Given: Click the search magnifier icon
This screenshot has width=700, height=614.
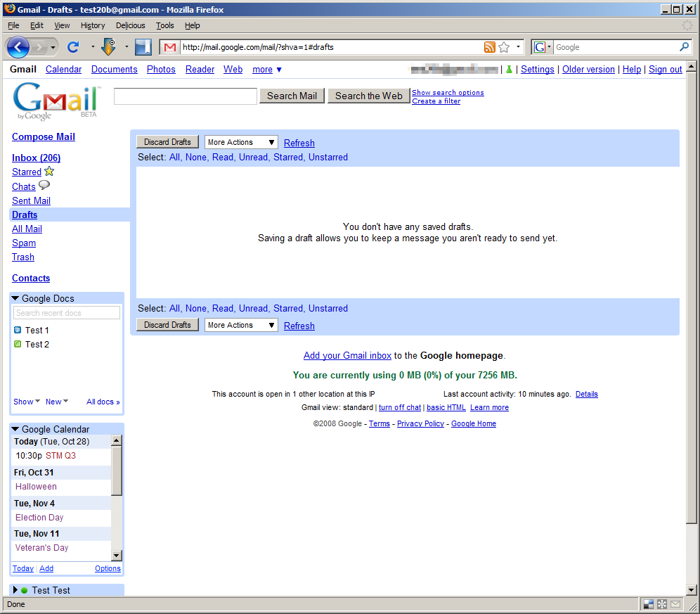Looking at the screenshot, I should pos(684,46).
